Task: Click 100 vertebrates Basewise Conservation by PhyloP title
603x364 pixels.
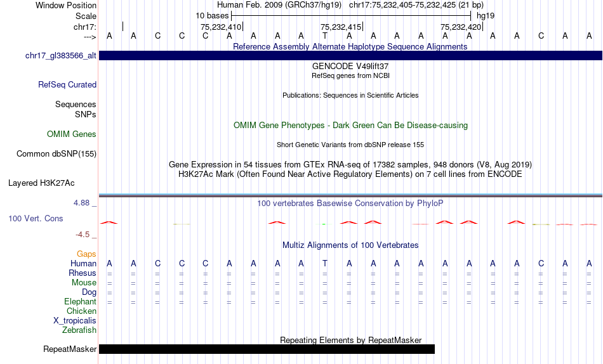Action: coord(350,204)
